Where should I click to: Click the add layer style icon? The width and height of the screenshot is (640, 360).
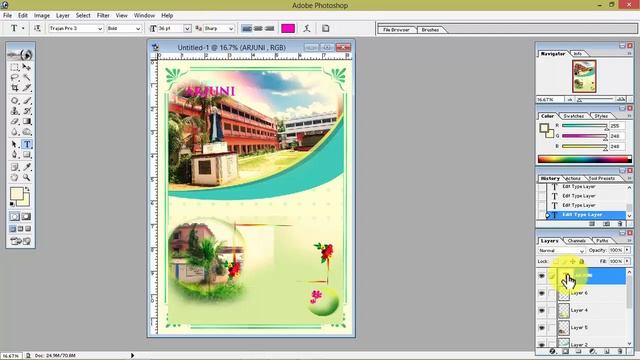pos(552,351)
